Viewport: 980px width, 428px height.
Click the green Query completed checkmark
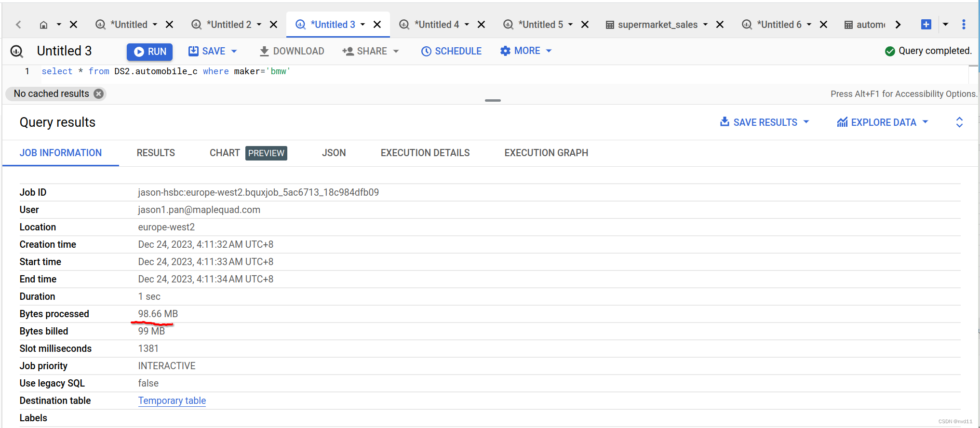[x=890, y=51]
